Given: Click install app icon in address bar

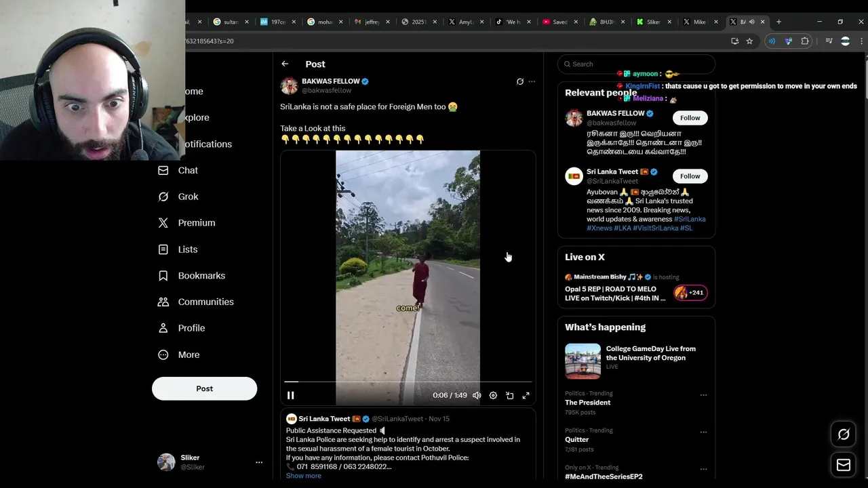Looking at the screenshot, I should coord(734,41).
